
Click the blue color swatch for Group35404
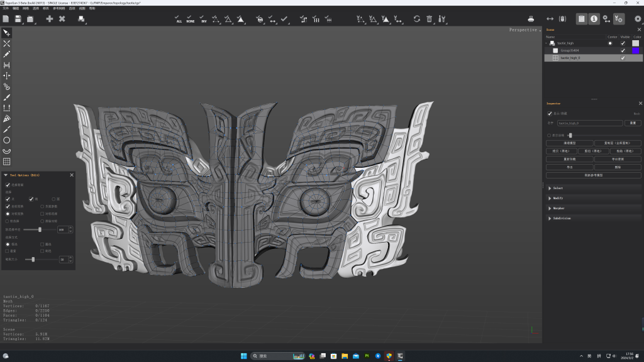coord(635,50)
